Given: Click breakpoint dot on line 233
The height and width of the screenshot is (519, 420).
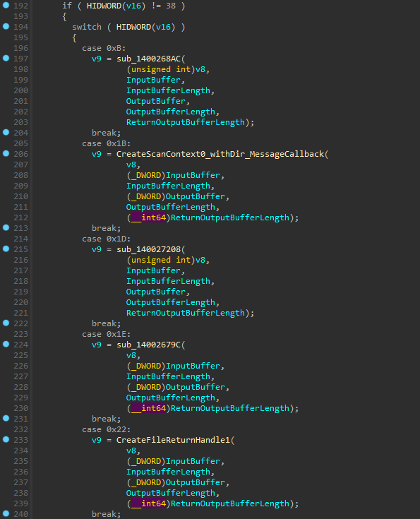Looking at the screenshot, I should tap(6, 439).
